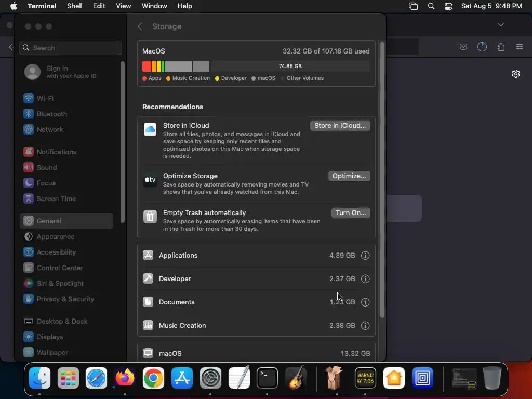Open the Help menu
This screenshot has height=399, width=532.
click(x=185, y=6)
